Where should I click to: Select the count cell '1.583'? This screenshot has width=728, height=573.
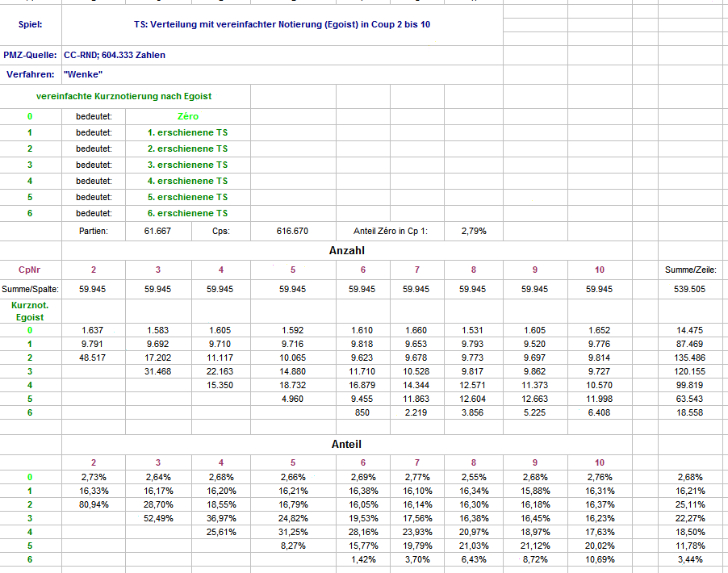pos(158,330)
